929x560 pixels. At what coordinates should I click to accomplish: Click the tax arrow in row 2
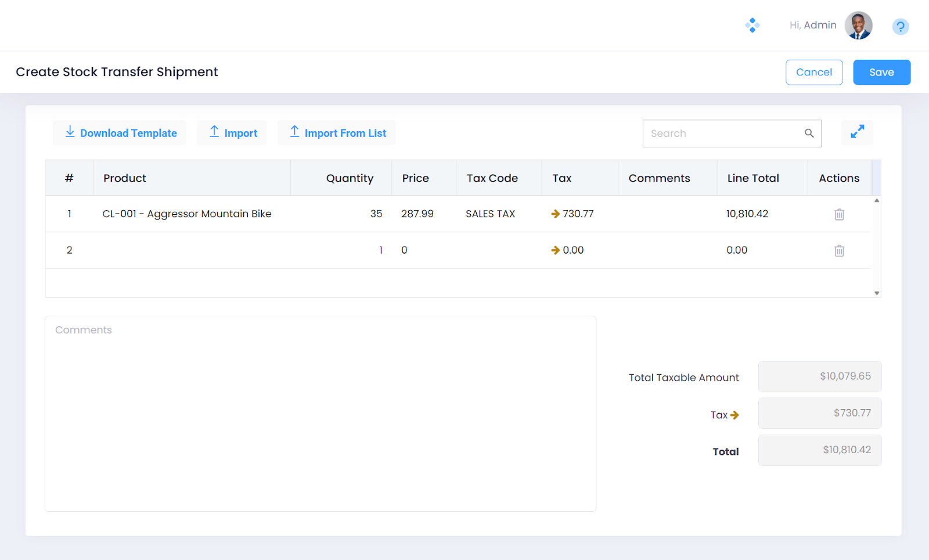click(555, 251)
